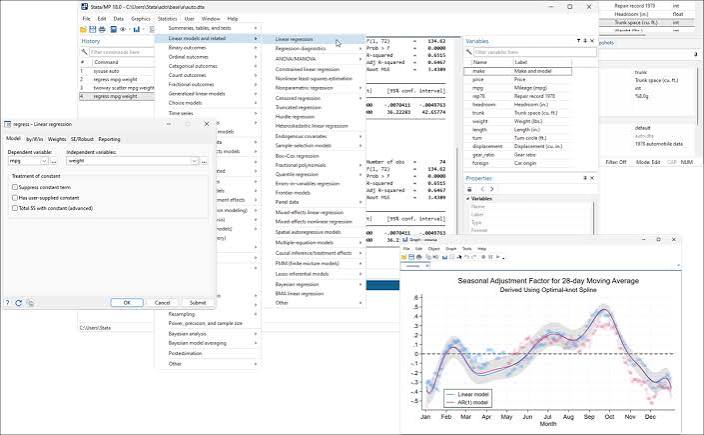This screenshot has width=704, height=435.
Task: Collapse the Variables section in Properties panel
Action: [x=468, y=198]
